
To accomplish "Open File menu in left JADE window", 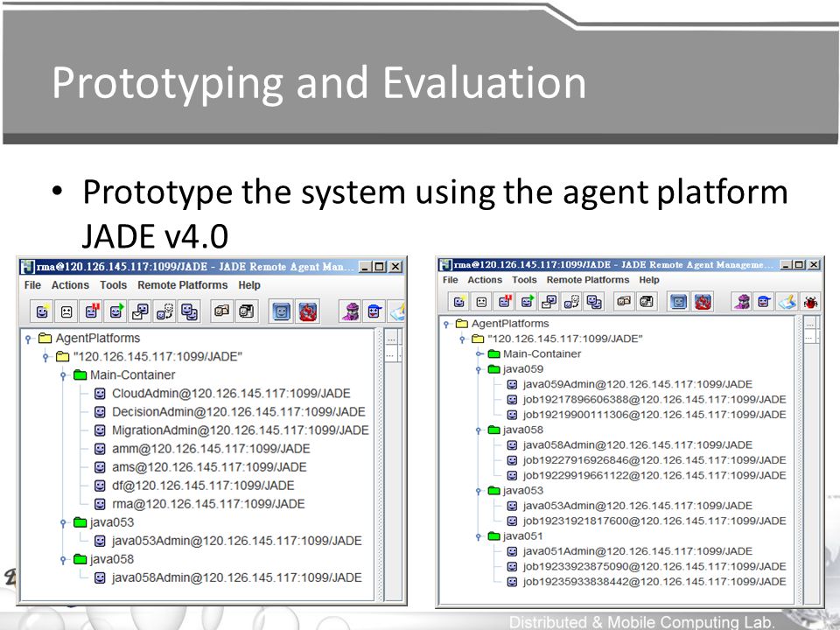I will 32,285.
